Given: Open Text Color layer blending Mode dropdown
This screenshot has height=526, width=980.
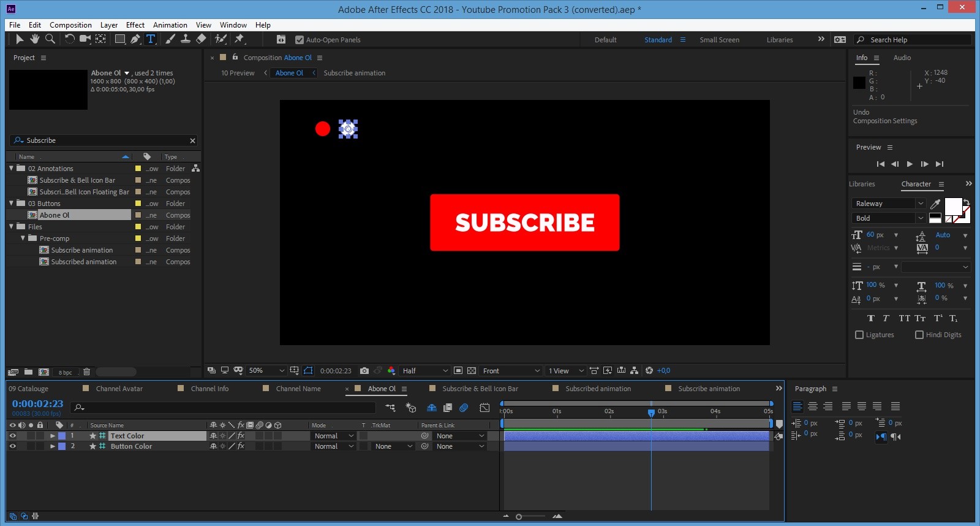Looking at the screenshot, I should (334, 436).
